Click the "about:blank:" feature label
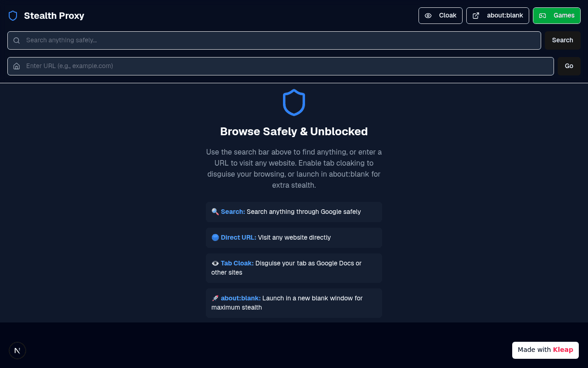 tap(241, 298)
